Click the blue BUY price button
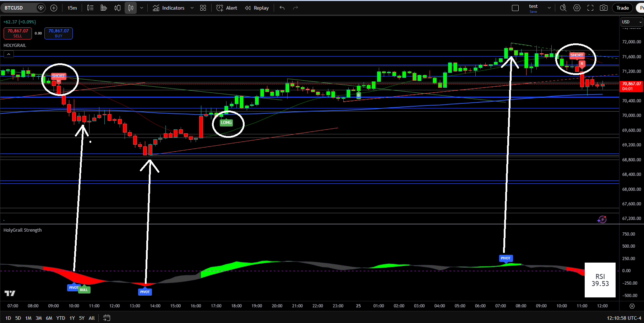The height and width of the screenshot is (323, 644). click(59, 33)
